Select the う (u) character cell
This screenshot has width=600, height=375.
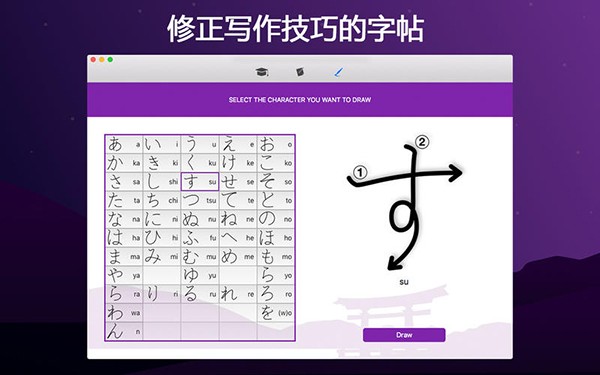click(x=200, y=145)
